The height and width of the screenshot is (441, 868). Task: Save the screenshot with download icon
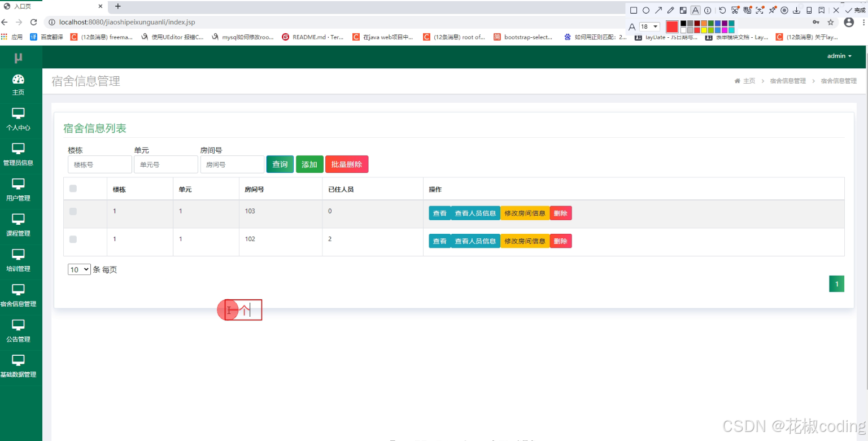pyautogui.click(x=797, y=10)
